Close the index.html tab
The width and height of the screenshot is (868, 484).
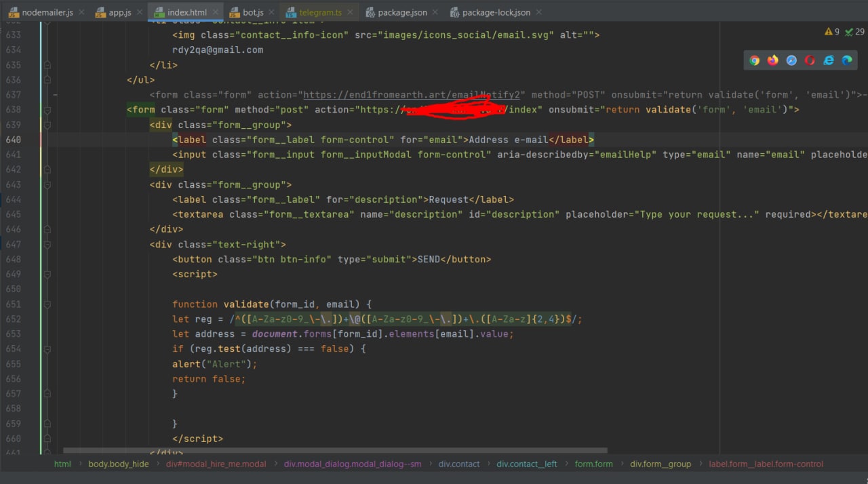tap(216, 12)
